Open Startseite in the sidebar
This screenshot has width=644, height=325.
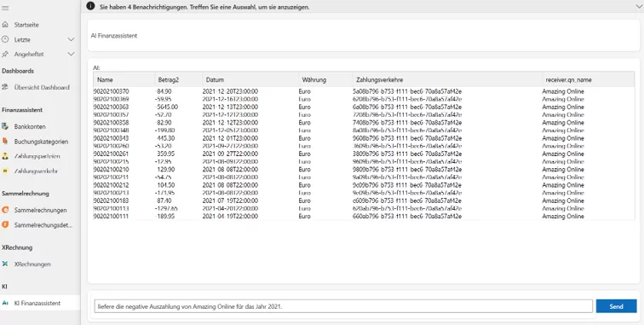tap(26, 25)
